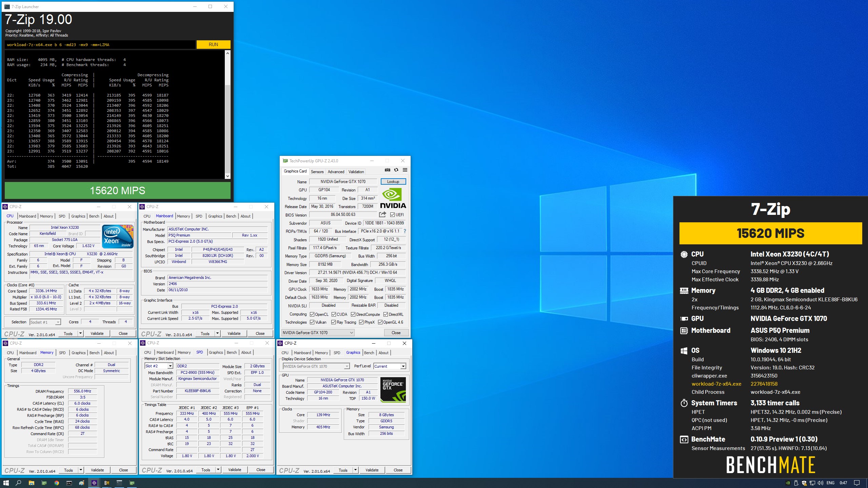
Task: Toggle the OpenGL 4.6 checkbox
Action: (x=380, y=322)
